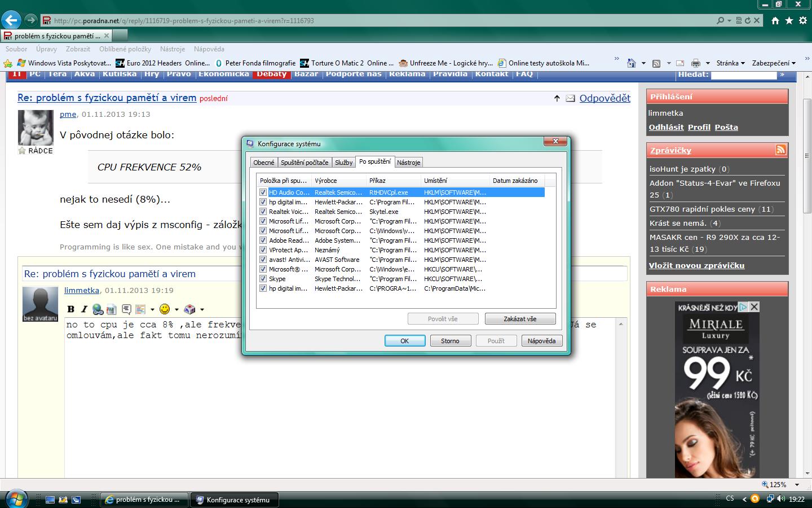Screen dimensions: 812x508
Task: Open the Soubor menu
Action: pyautogui.click(x=16, y=49)
